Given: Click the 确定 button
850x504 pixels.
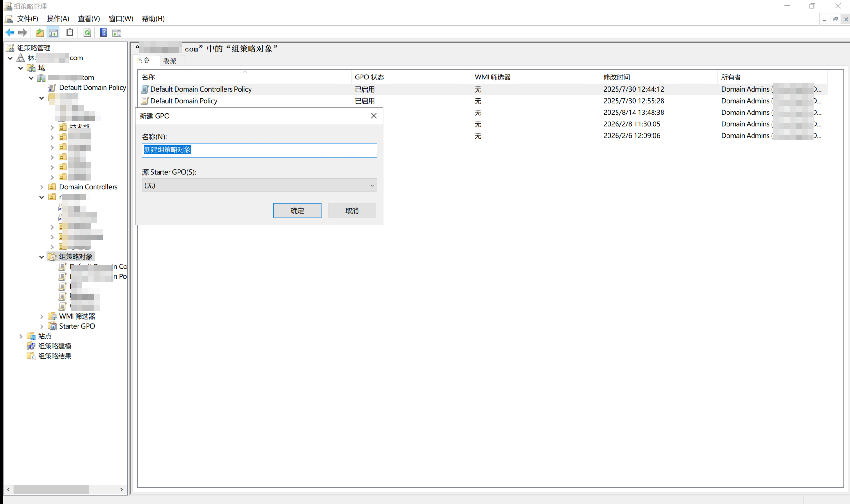Looking at the screenshot, I should tap(297, 211).
